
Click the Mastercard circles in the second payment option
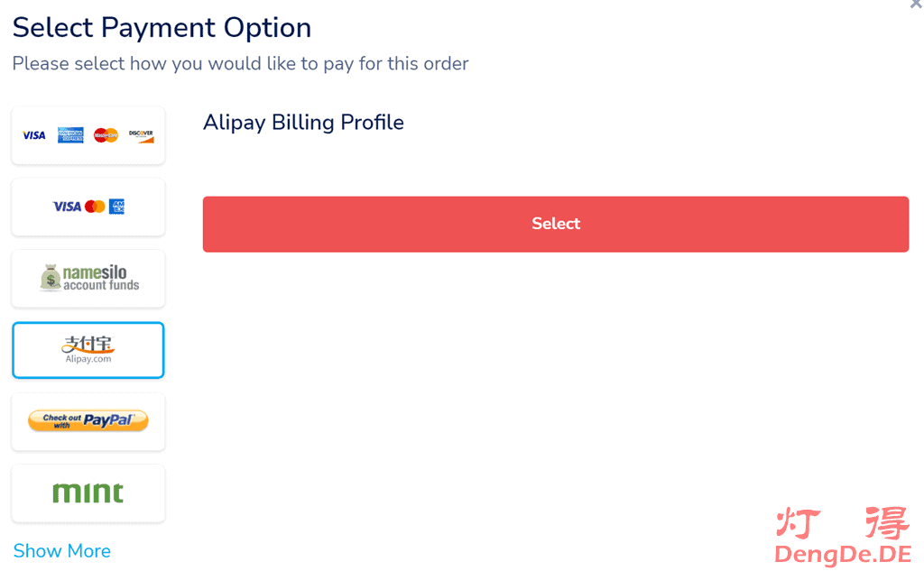pyautogui.click(x=95, y=207)
